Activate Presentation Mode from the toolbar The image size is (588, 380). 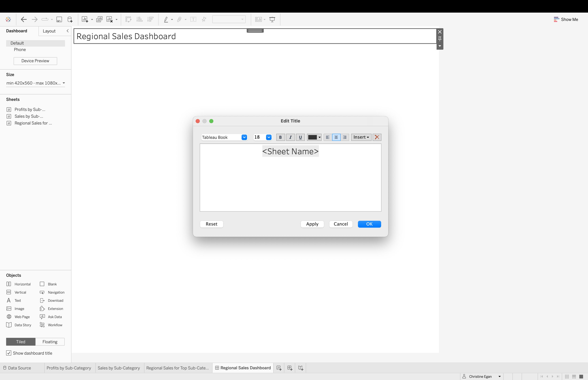point(272,19)
